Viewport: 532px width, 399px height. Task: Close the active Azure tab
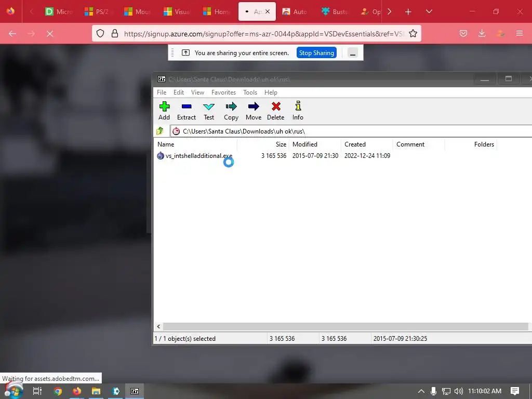click(x=268, y=11)
